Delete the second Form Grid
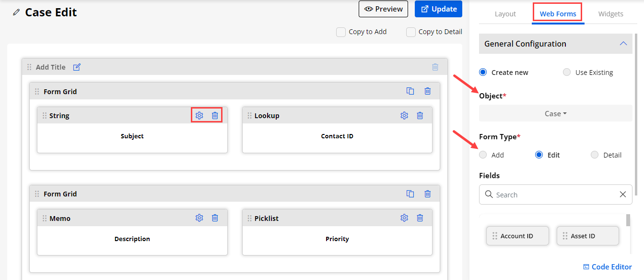 (428, 194)
